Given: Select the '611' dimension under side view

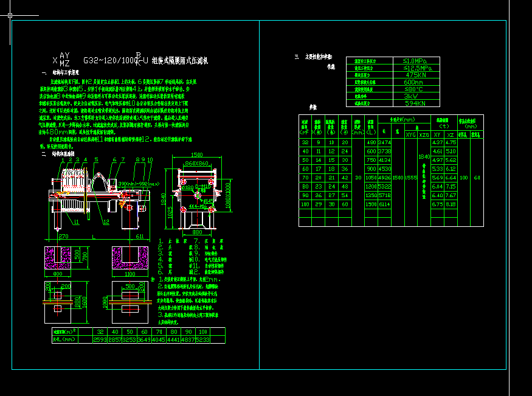Looking at the screenshot, I should (139, 236).
